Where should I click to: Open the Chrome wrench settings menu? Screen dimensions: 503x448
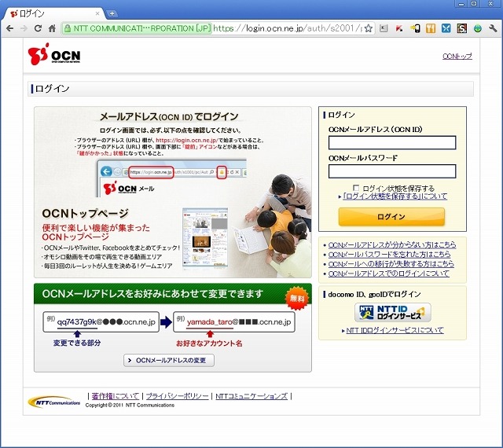coord(493,28)
